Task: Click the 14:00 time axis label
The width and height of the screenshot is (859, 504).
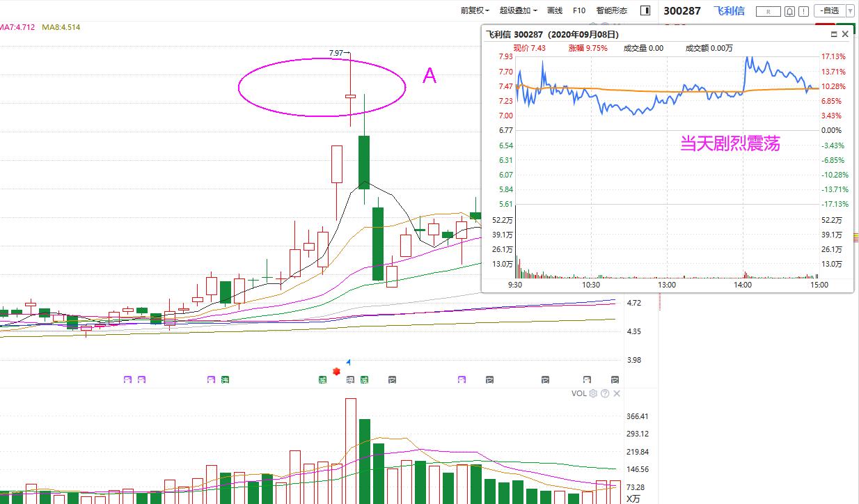Action: click(x=743, y=285)
